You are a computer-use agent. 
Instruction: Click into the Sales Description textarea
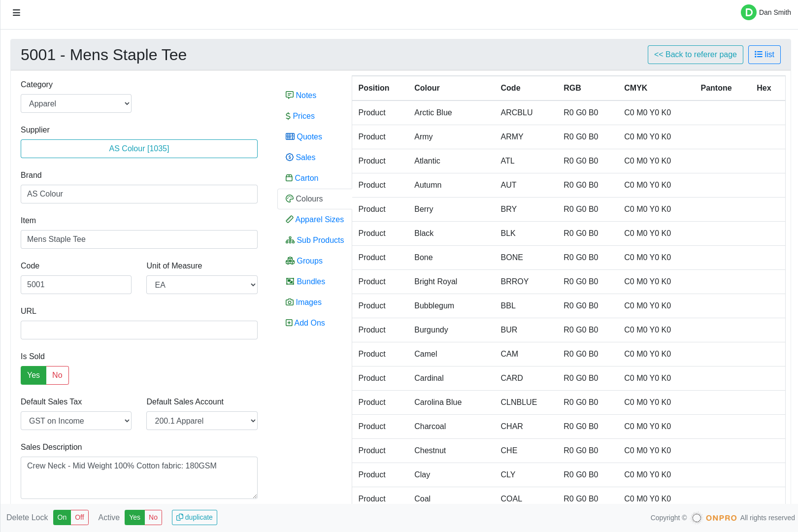tap(139, 478)
